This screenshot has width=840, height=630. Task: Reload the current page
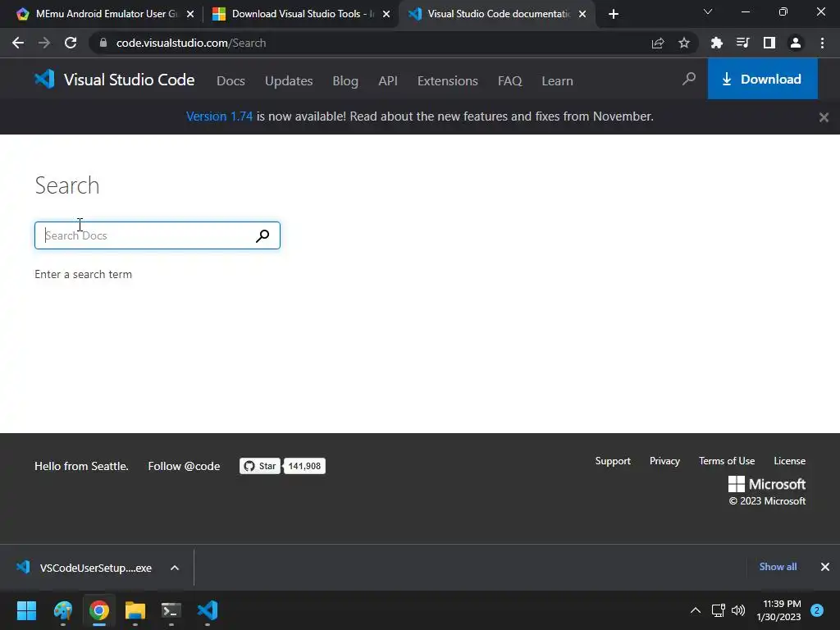click(x=71, y=43)
